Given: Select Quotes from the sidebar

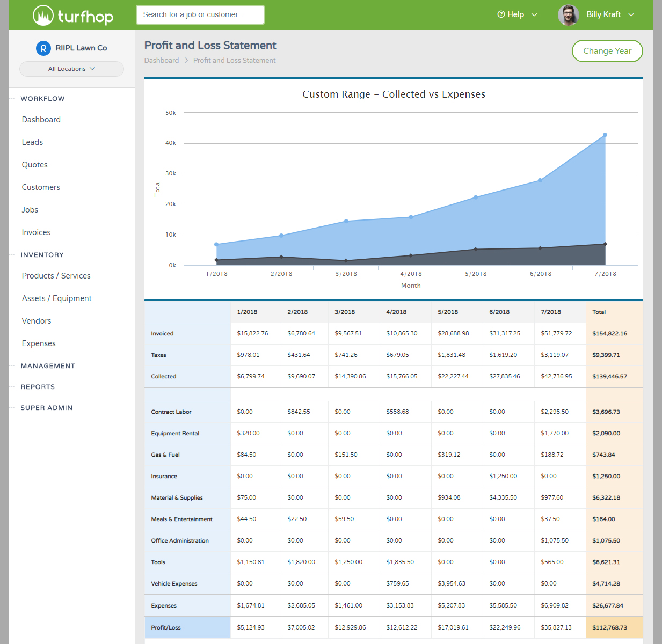Looking at the screenshot, I should tap(34, 164).
